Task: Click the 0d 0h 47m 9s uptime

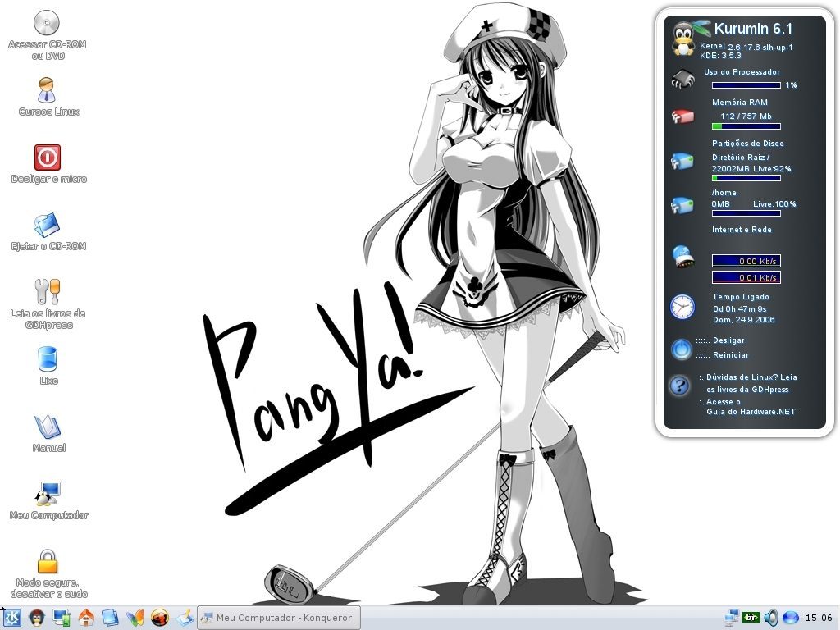Action: (x=739, y=309)
